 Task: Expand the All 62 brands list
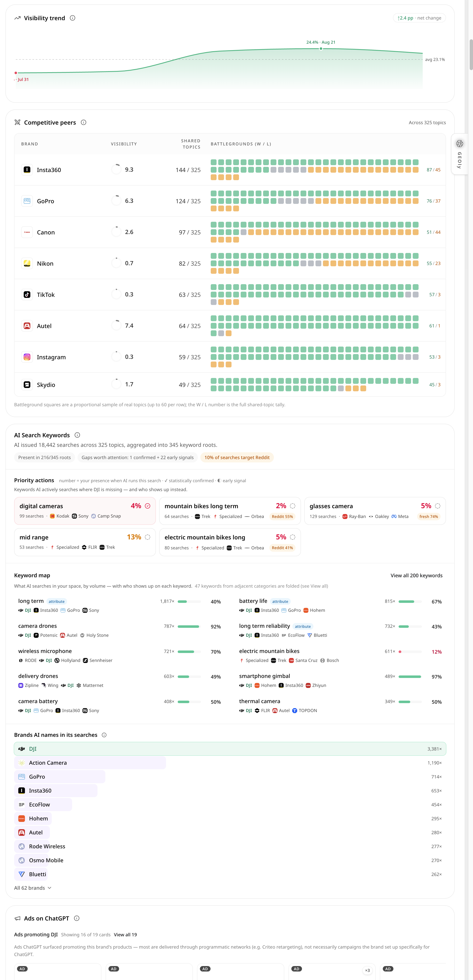click(33, 888)
